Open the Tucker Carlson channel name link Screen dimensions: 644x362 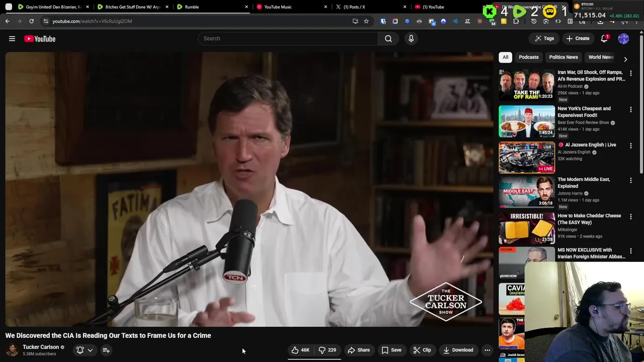click(x=41, y=347)
